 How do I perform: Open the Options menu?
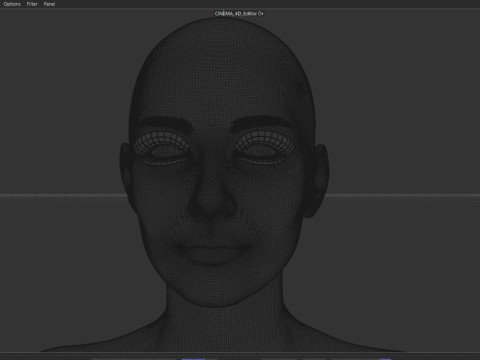coord(12,4)
